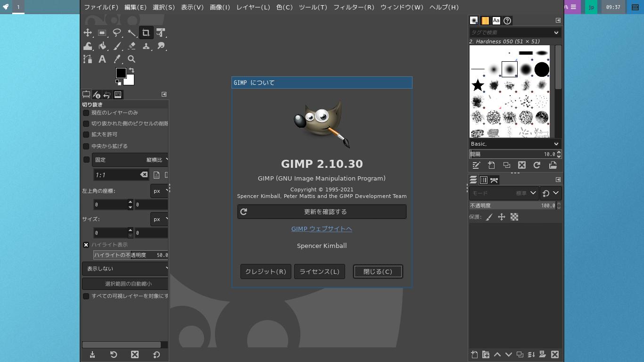The height and width of the screenshot is (362, 644).
Task: Switch to the Channels tab
Action: [x=484, y=180]
